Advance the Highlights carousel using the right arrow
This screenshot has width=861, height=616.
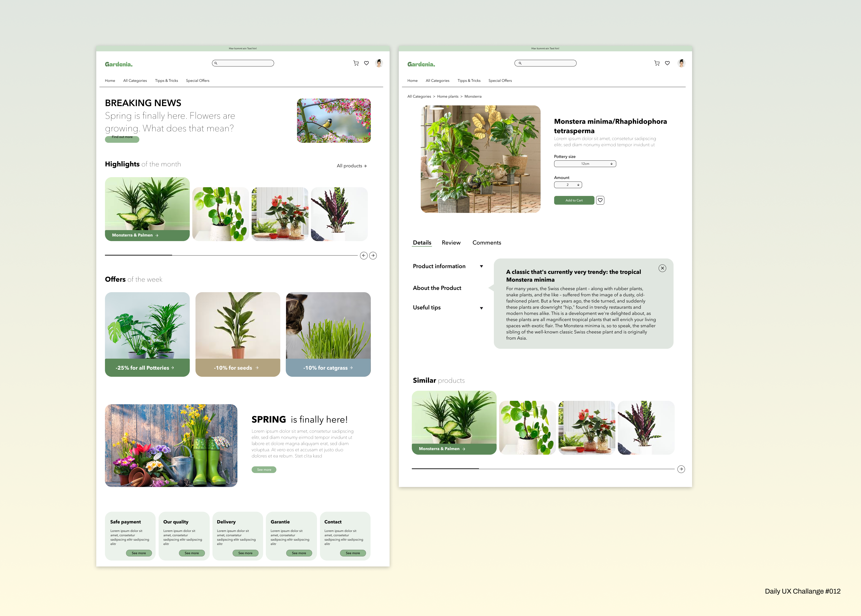(x=373, y=256)
